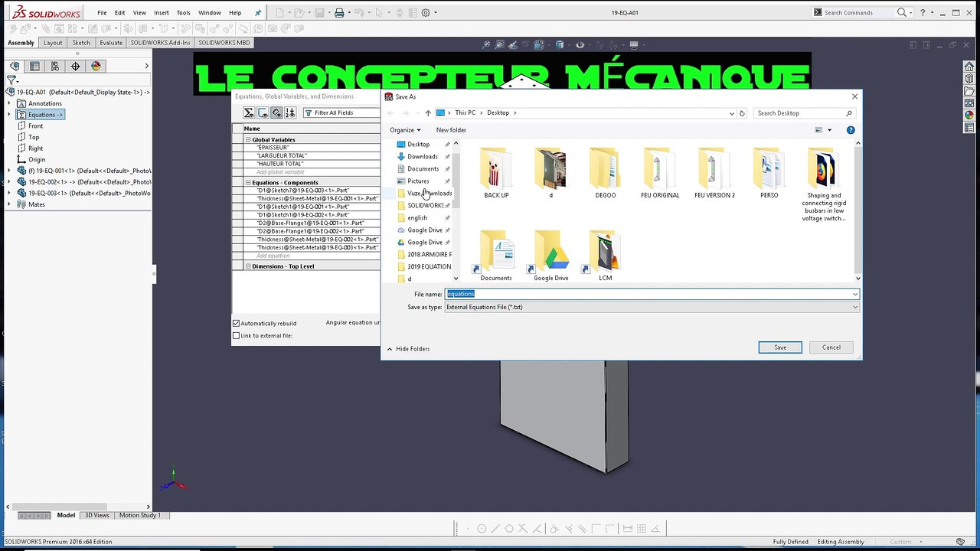This screenshot has width=980, height=551.
Task: Click the New folder button
Action: (x=451, y=130)
